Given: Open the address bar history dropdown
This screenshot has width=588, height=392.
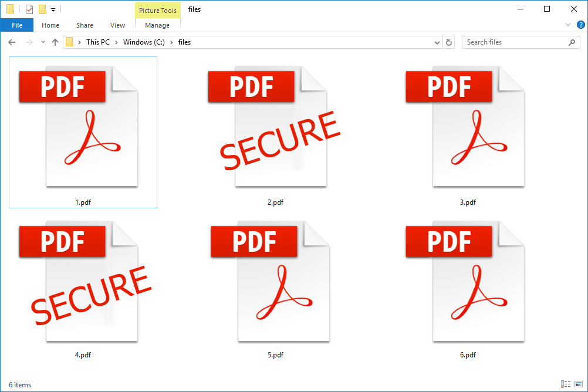Looking at the screenshot, I should coord(437,42).
